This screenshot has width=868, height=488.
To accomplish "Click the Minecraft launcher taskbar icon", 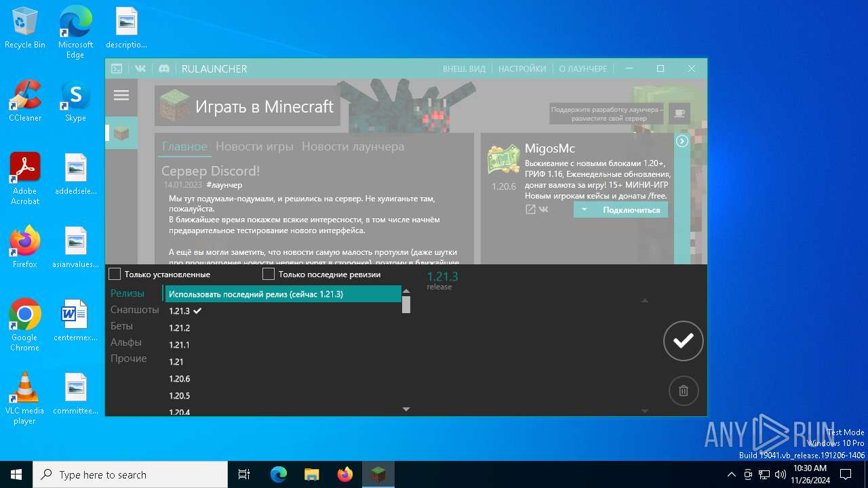I will pyautogui.click(x=378, y=474).
